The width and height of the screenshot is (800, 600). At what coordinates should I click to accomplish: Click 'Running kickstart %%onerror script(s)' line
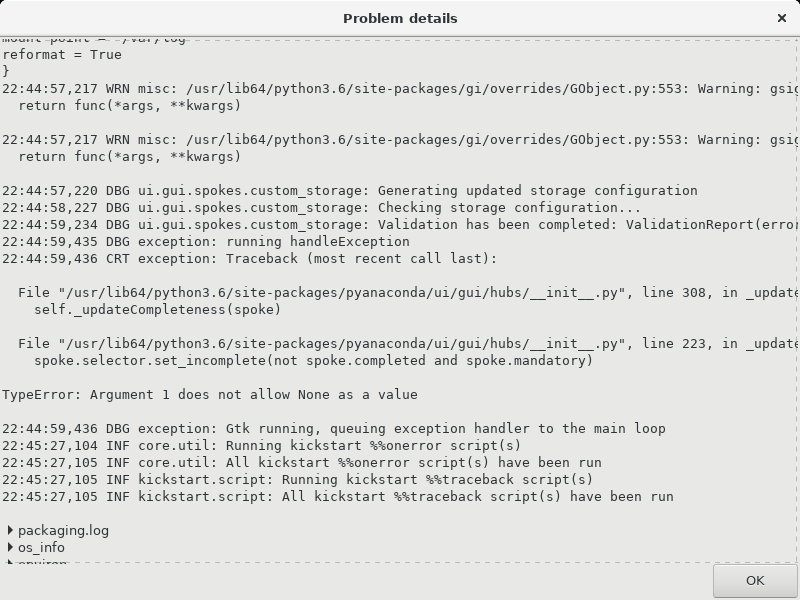pos(262,446)
